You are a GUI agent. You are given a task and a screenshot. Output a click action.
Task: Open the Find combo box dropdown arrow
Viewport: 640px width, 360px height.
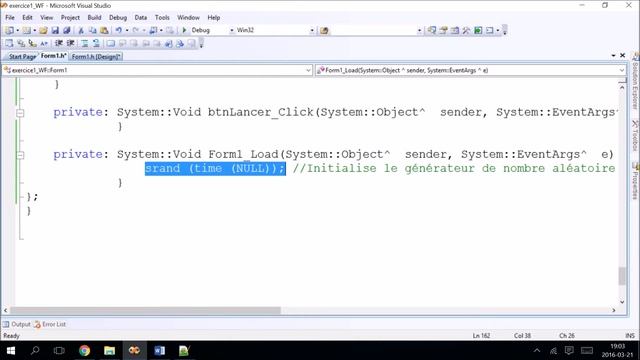419,31
